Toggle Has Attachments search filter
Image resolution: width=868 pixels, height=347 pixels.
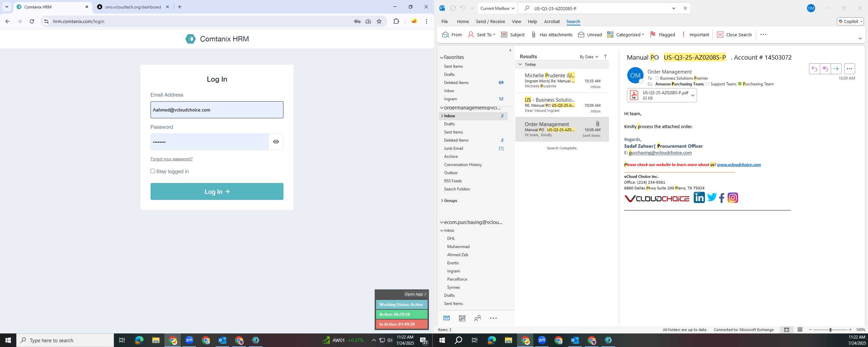tap(551, 35)
